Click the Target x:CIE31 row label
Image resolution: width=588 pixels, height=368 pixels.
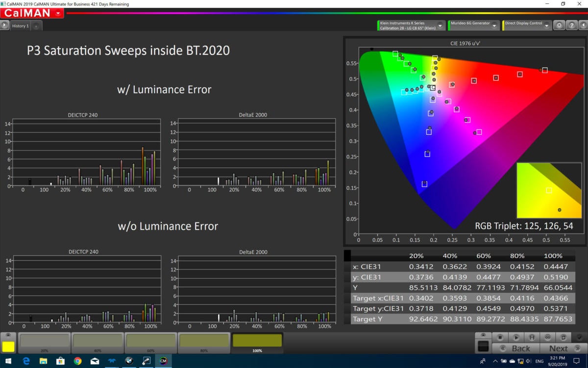378,298
